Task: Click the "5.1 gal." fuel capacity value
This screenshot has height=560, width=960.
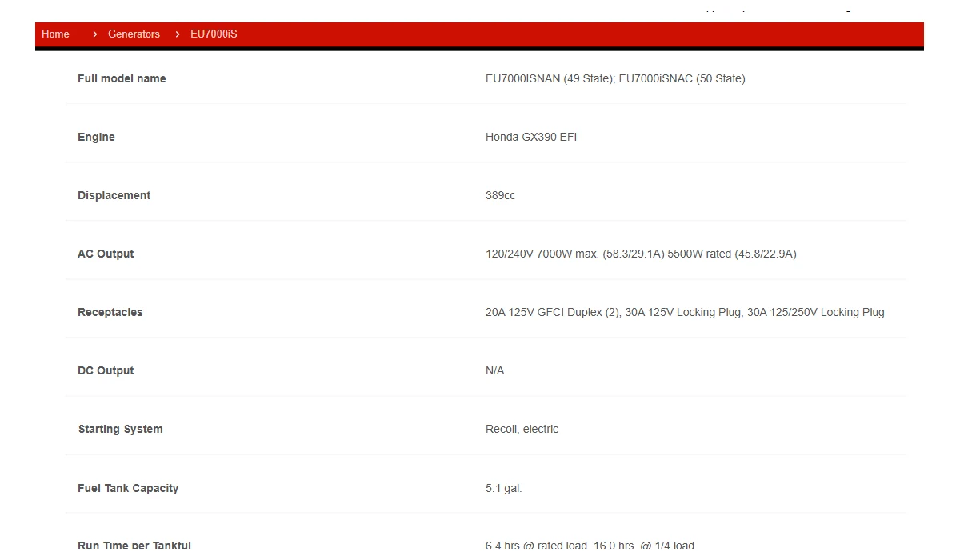Action: point(504,488)
